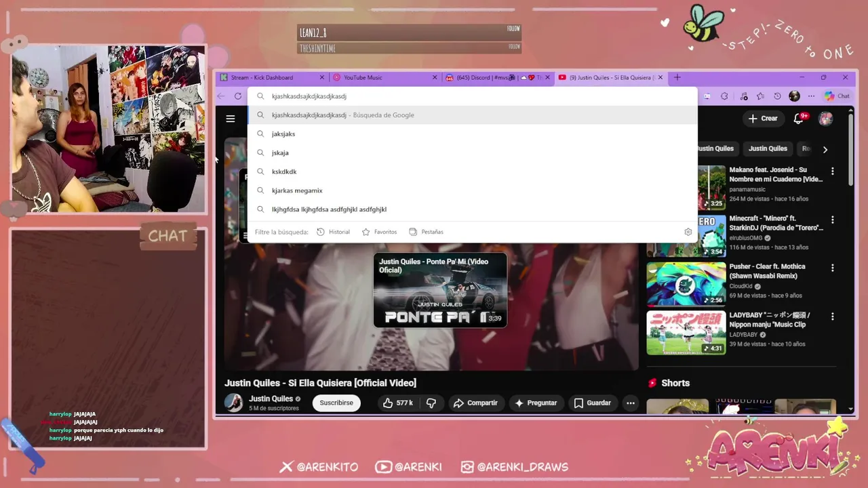Open options for Minecraft "Minero" video
The image size is (868, 488).
coord(833,220)
